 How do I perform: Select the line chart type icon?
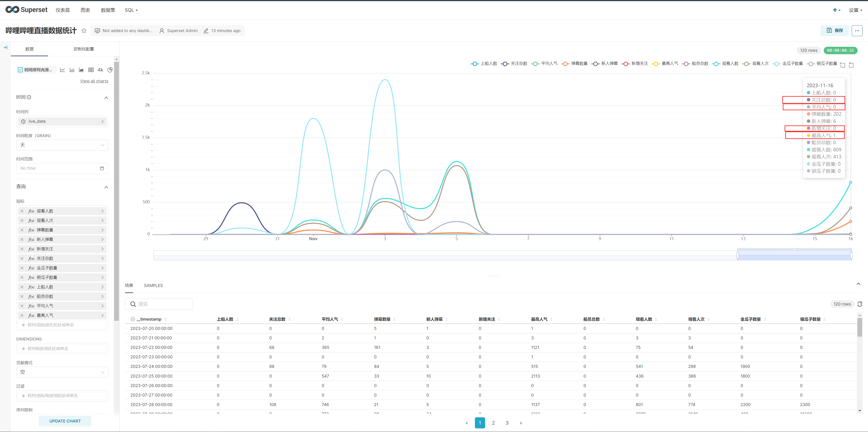pyautogui.click(x=62, y=70)
